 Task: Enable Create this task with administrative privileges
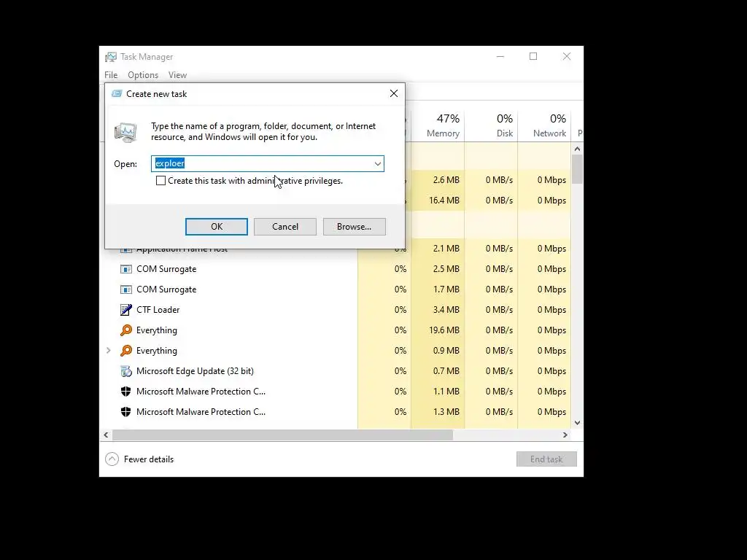tap(160, 181)
